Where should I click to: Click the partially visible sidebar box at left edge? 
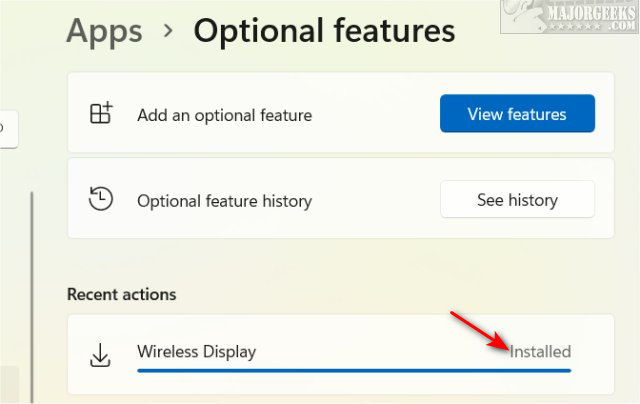pyautogui.click(x=6, y=128)
